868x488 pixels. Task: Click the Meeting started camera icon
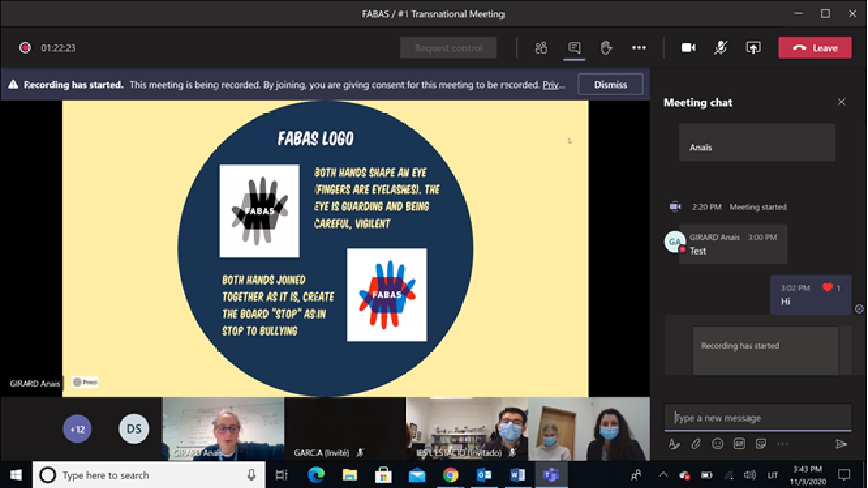675,206
